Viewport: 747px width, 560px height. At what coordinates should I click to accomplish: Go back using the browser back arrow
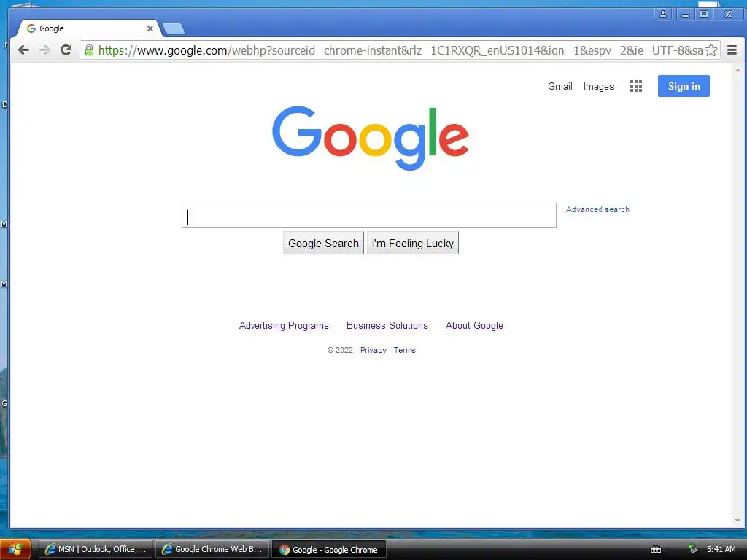point(23,50)
